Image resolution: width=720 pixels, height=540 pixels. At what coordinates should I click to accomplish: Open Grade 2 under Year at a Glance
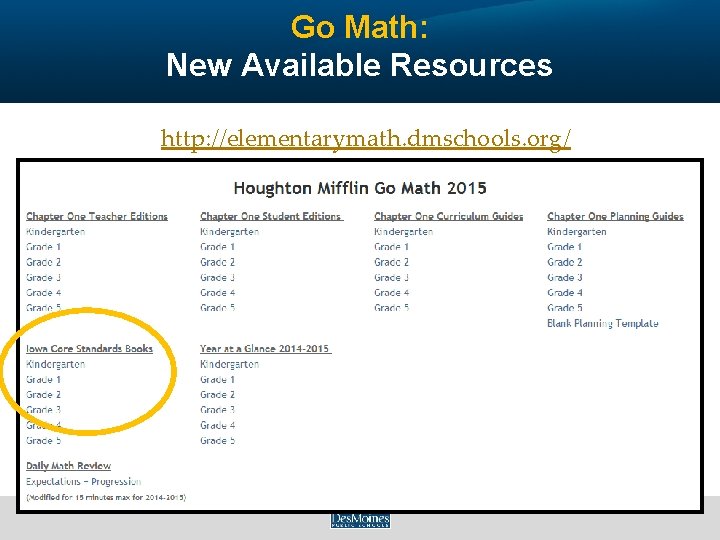click(218, 394)
